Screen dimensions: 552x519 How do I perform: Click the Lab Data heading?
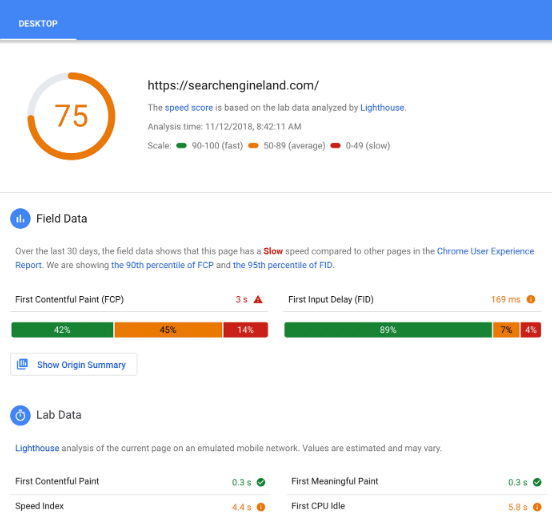pos(59,415)
